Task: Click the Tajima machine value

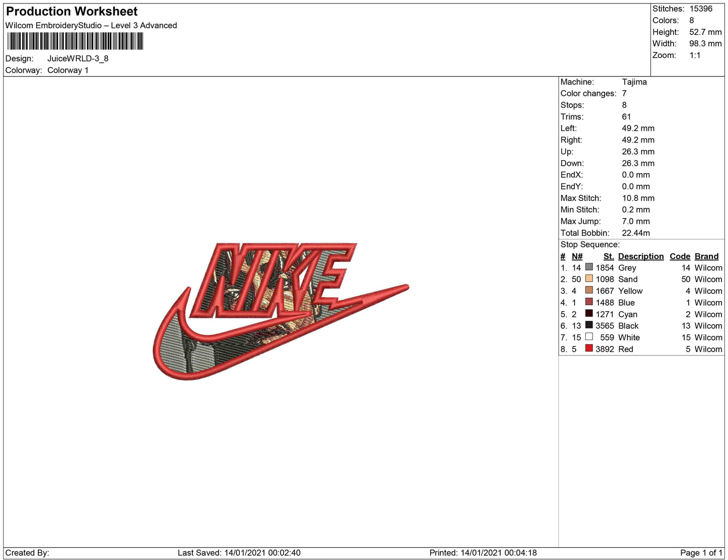Action: (634, 82)
